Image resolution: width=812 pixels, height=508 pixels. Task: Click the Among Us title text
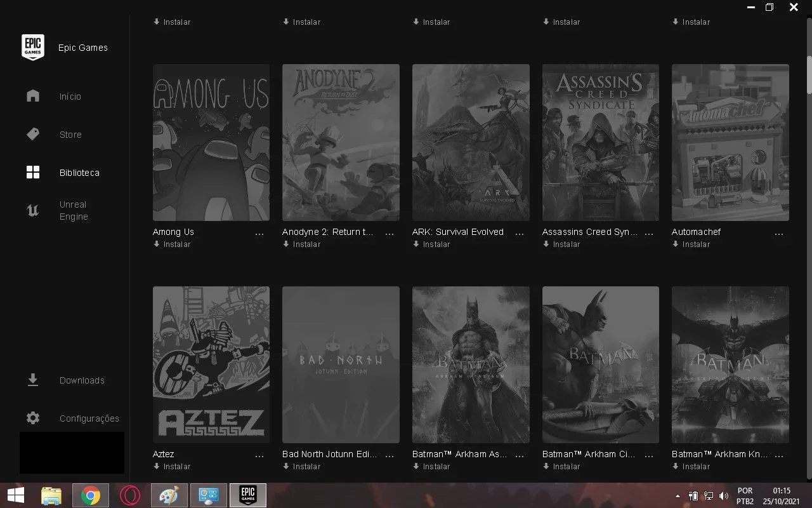[173, 232]
